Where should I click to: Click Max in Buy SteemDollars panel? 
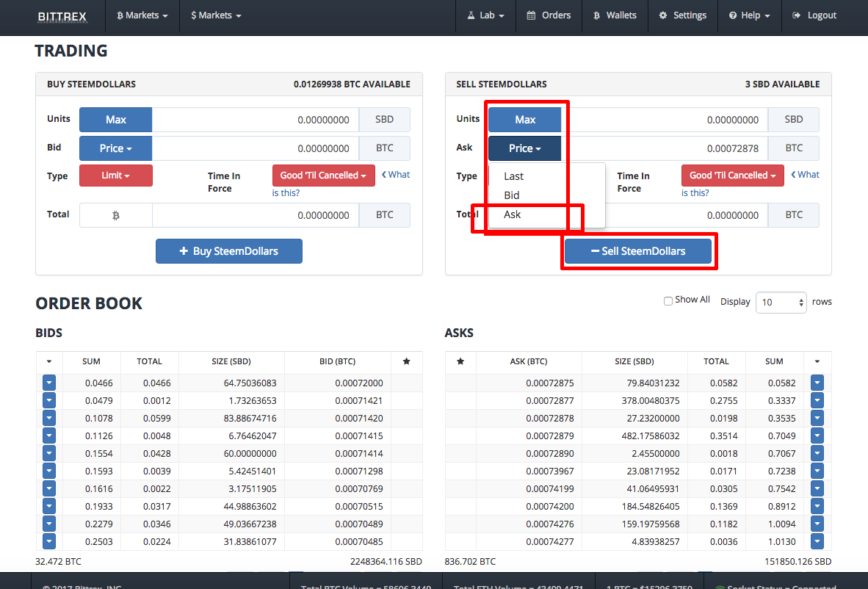(x=116, y=120)
